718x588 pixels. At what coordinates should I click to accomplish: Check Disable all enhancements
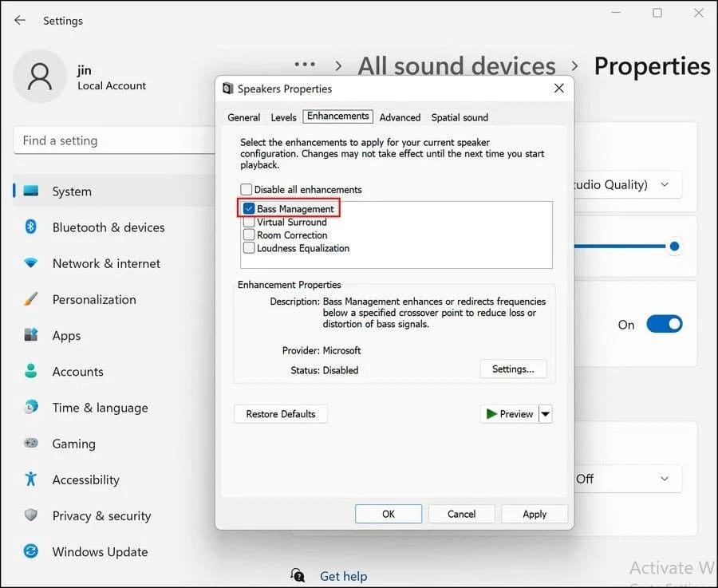[x=247, y=190]
